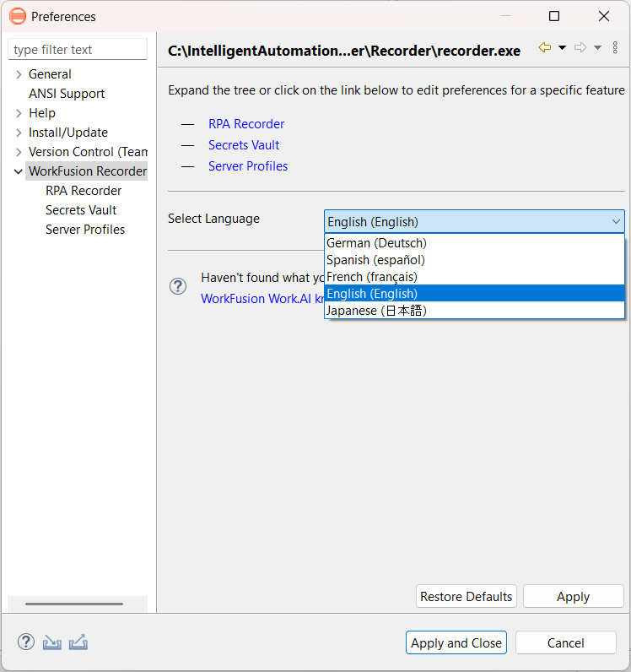Screen dimensions: 631x672
Task: Select Version Control (Team) in the tree
Action: pos(88,152)
